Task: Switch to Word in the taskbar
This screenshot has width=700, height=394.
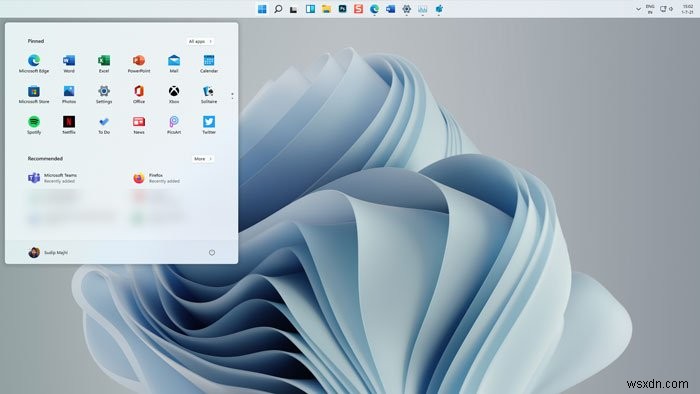Action: point(391,9)
